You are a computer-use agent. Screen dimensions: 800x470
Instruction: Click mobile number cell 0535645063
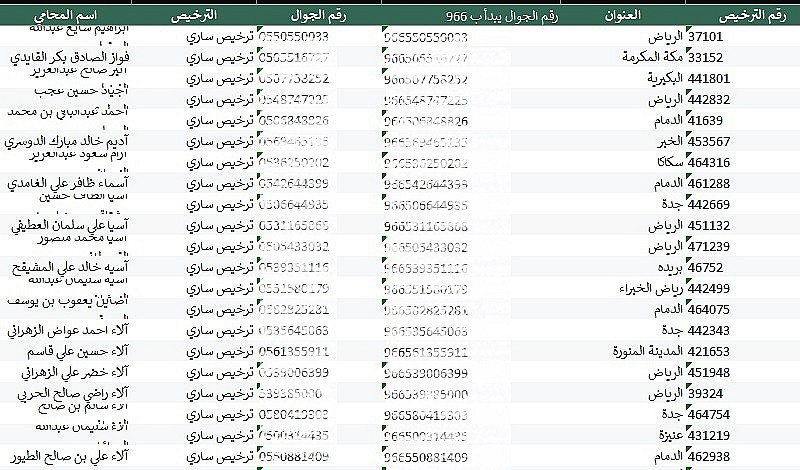(294, 331)
